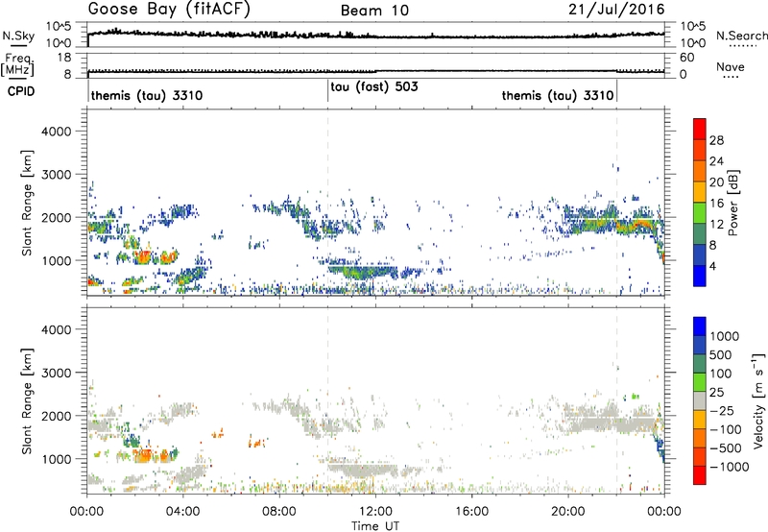Click the date 21/Jul/2016
Image resolution: width=768 pixels, height=532 pixels.
616,10
